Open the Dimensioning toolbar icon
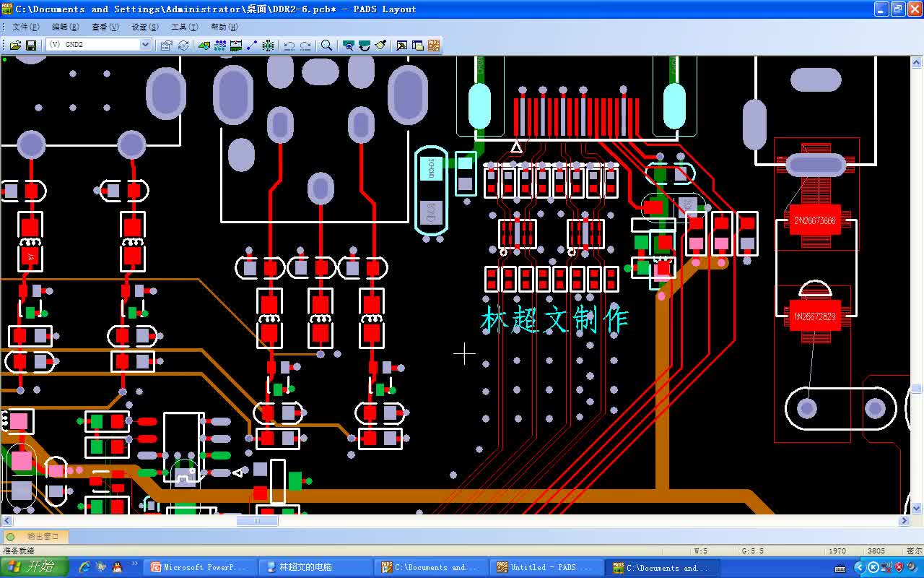 (236, 45)
